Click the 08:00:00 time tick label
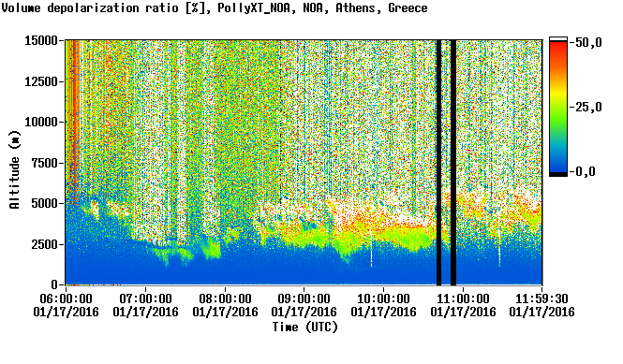This screenshot has width=623, height=364. 225,305
